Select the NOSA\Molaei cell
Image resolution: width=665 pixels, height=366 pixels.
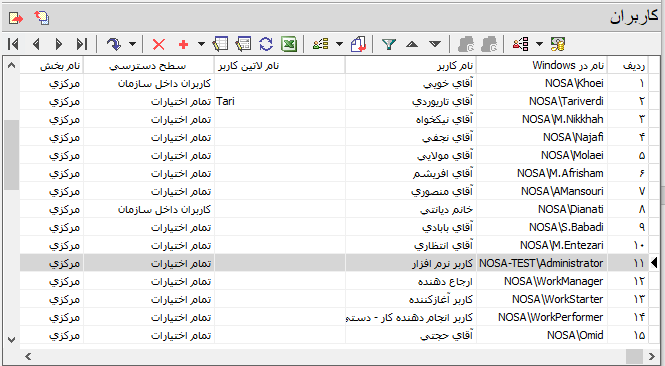(542, 155)
